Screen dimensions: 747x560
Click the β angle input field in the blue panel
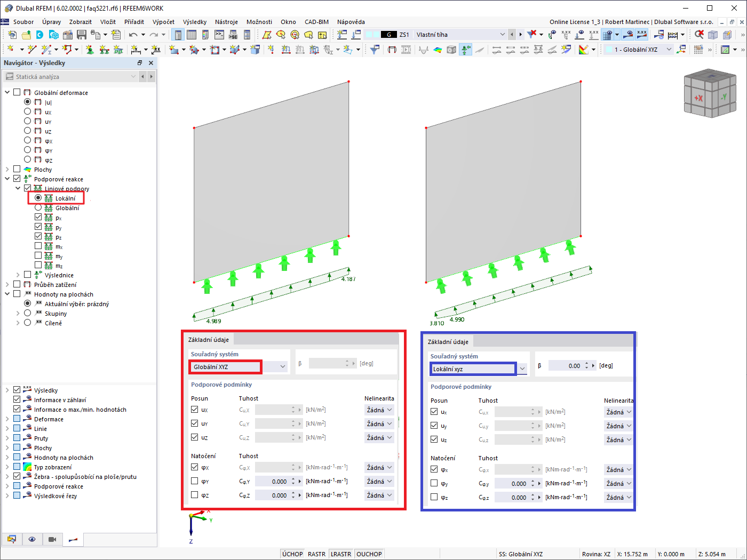574,365
